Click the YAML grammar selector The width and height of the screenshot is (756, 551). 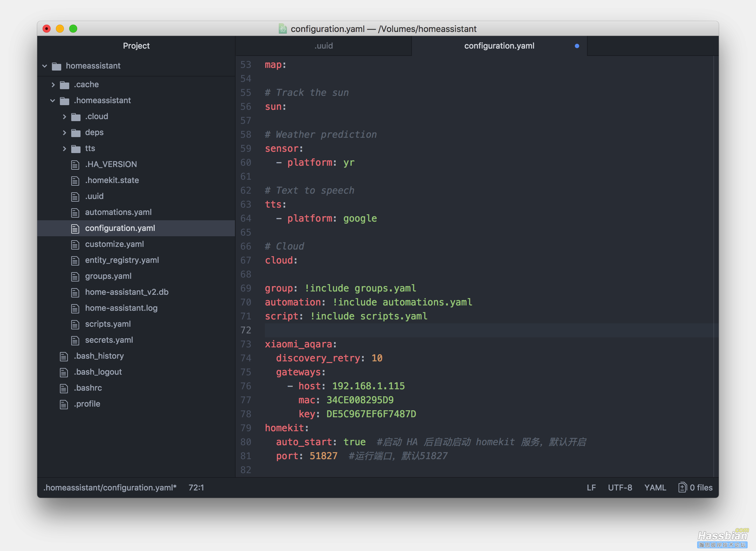pos(655,487)
